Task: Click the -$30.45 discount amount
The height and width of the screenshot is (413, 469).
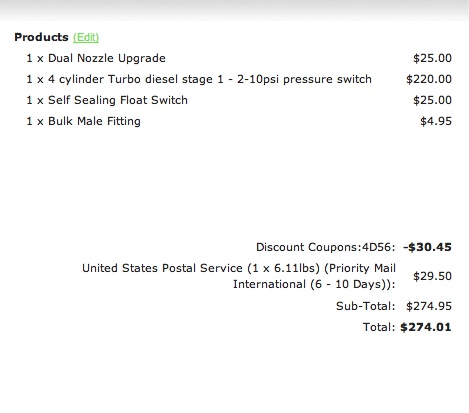Action: 427,247
